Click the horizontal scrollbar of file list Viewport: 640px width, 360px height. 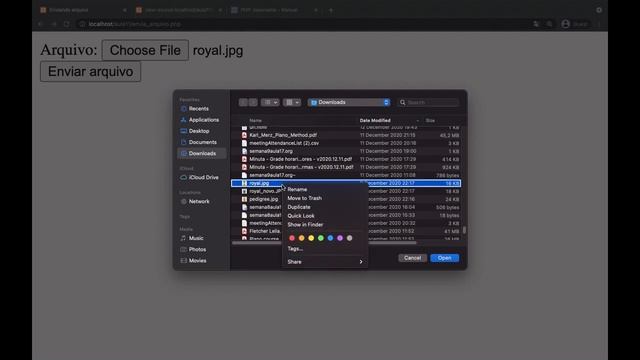(x=324, y=243)
